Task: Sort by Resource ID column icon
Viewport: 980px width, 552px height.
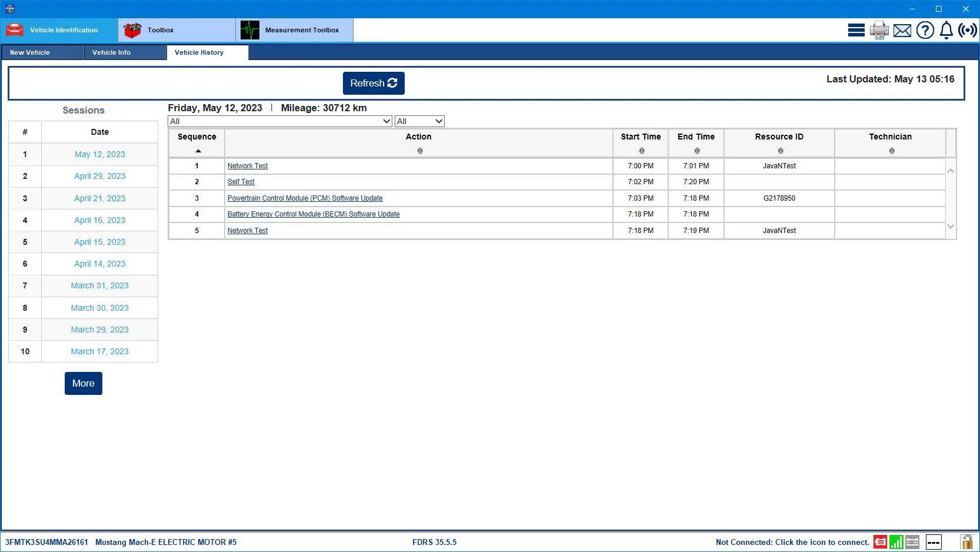Action: tap(781, 151)
